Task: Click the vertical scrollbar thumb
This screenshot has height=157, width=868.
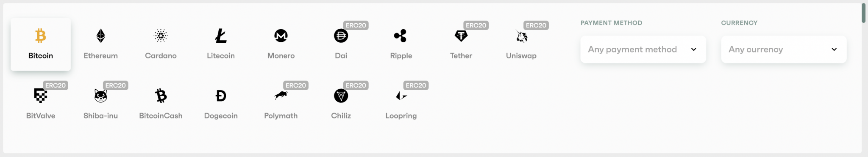Action: tap(864, 13)
